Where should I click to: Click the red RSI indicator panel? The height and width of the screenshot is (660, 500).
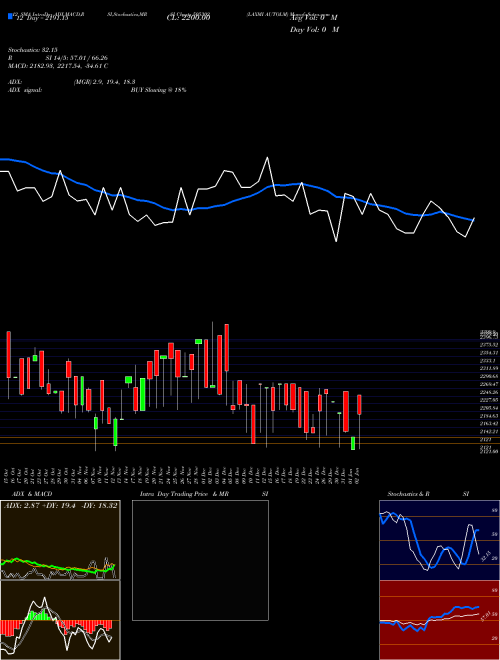tap(439, 620)
